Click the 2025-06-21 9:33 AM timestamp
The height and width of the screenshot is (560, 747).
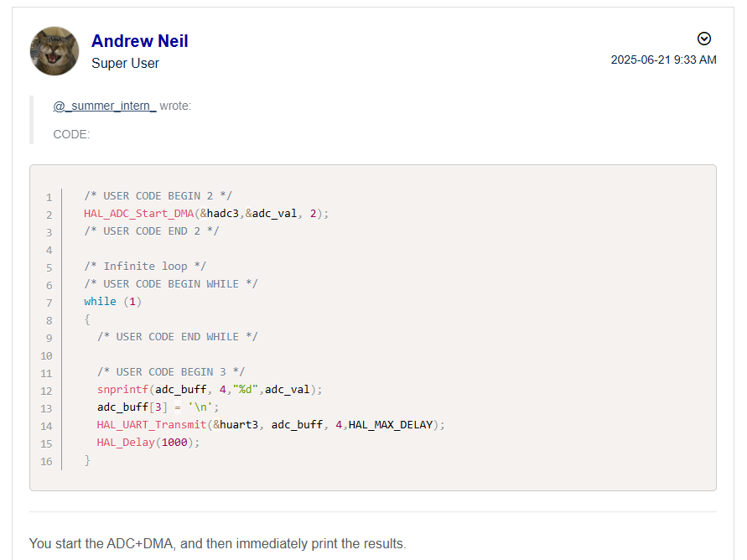[x=663, y=60]
